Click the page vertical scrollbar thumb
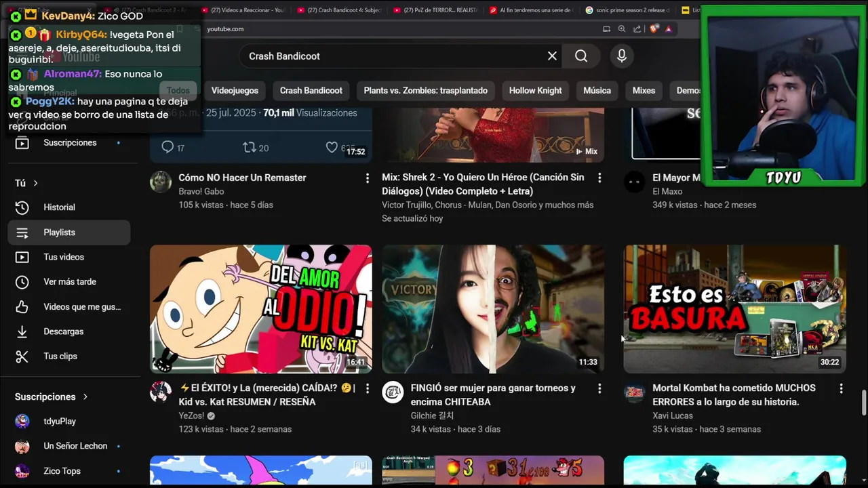 pos(864,403)
